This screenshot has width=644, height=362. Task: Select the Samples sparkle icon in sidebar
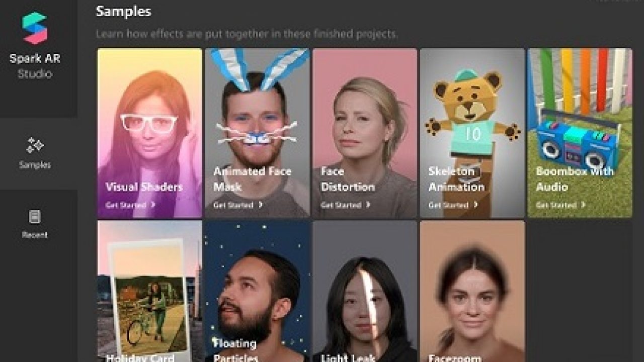(x=35, y=146)
